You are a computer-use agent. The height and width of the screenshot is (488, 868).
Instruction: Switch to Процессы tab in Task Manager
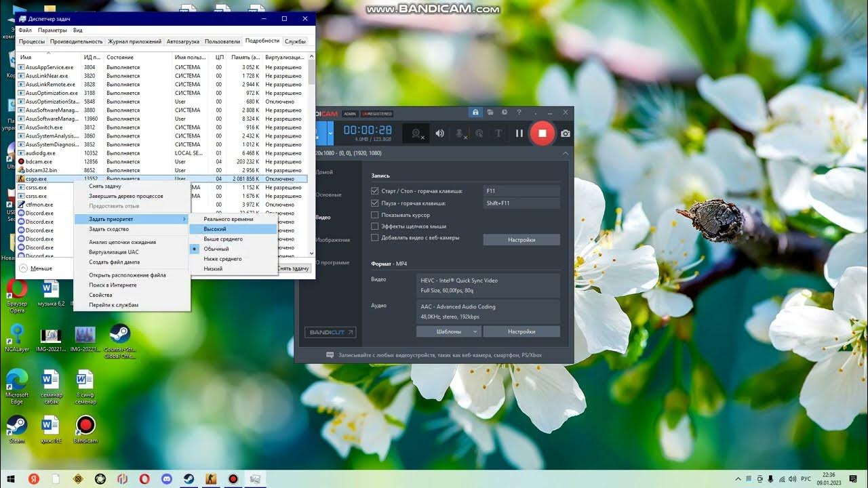pyautogui.click(x=32, y=41)
